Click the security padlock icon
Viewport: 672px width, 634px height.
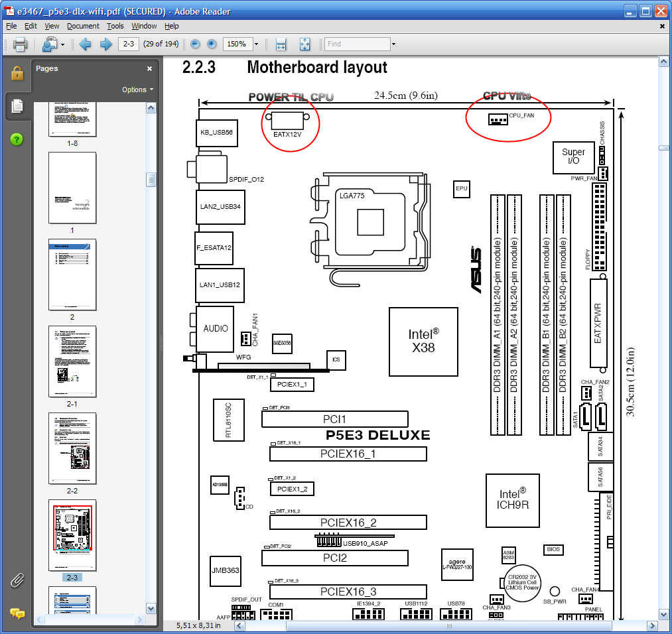[x=17, y=73]
